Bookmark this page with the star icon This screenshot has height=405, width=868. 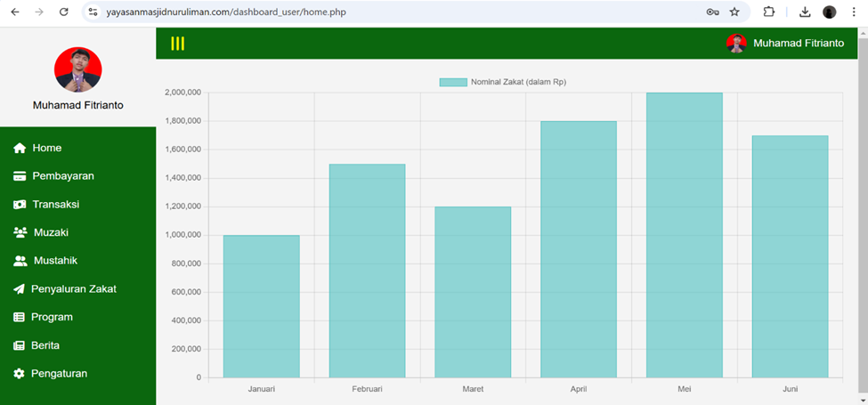click(734, 12)
